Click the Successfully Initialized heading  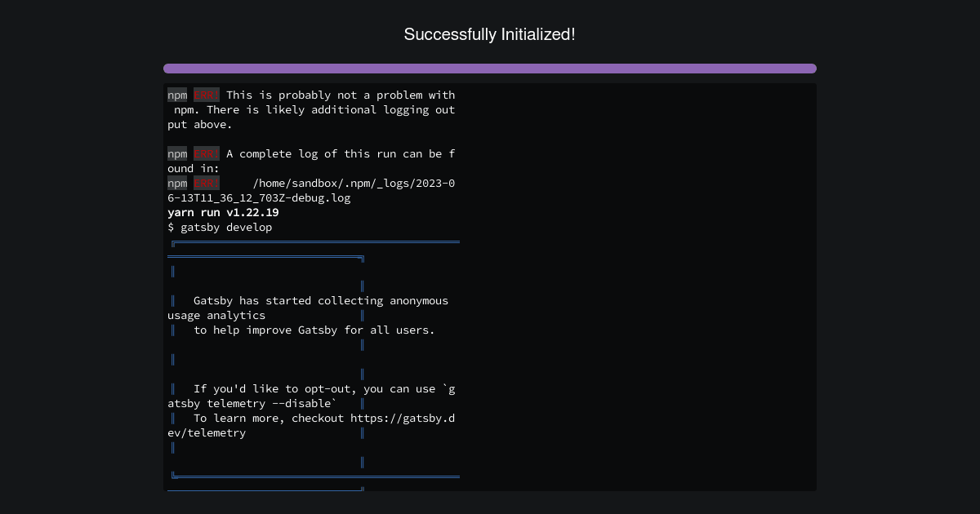click(490, 34)
